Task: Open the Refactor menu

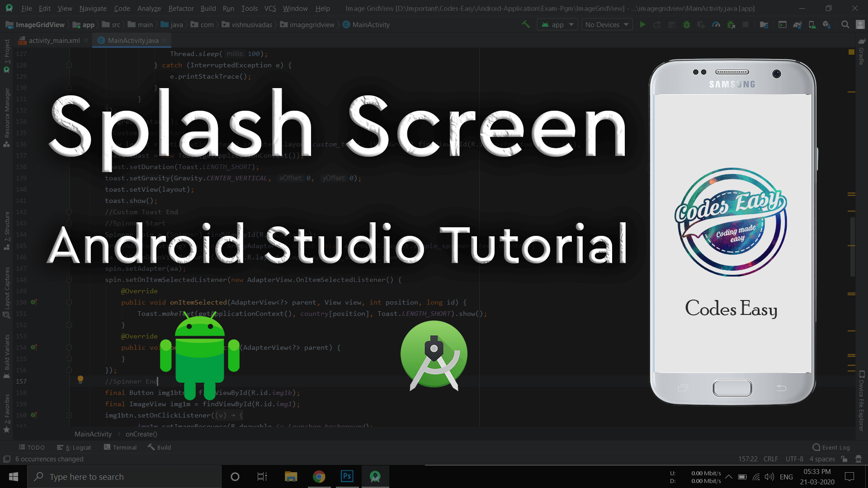Action: (181, 8)
